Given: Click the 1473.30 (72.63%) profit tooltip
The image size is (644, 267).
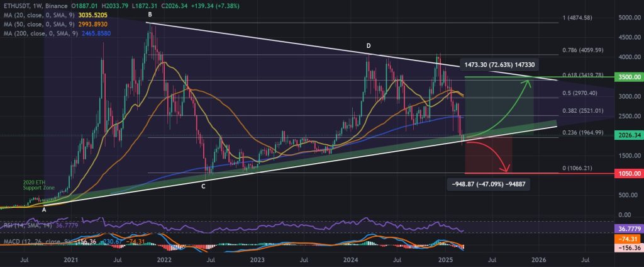Looking at the screenshot, I should [x=499, y=65].
